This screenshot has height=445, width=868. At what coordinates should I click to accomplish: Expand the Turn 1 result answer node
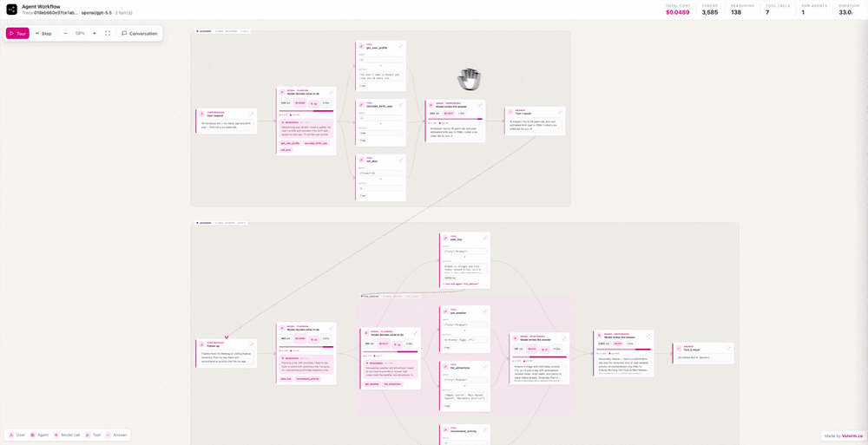[560, 112]
